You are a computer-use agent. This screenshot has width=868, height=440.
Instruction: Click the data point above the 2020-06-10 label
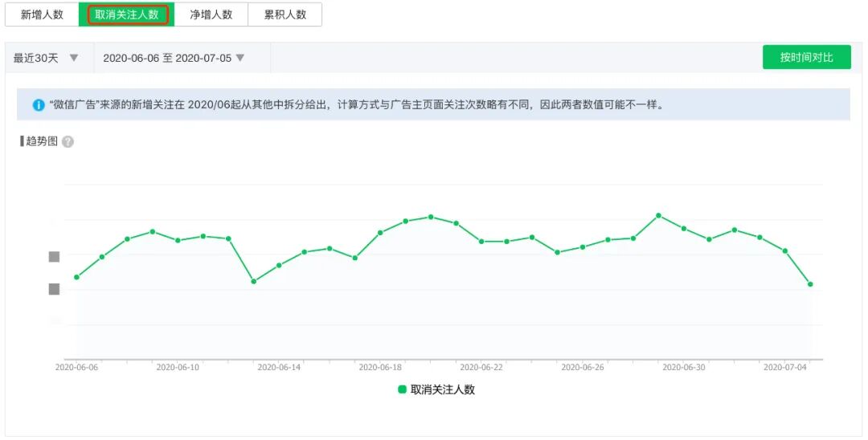point(178,240)
